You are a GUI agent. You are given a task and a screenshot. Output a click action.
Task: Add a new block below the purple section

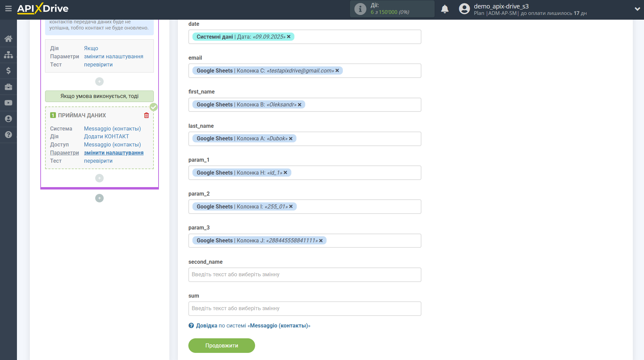click(99, 198)
